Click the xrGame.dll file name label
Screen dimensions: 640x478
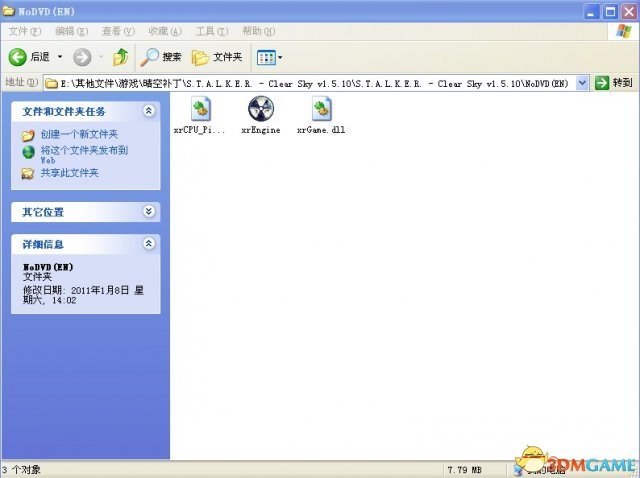tap(321, 130)
